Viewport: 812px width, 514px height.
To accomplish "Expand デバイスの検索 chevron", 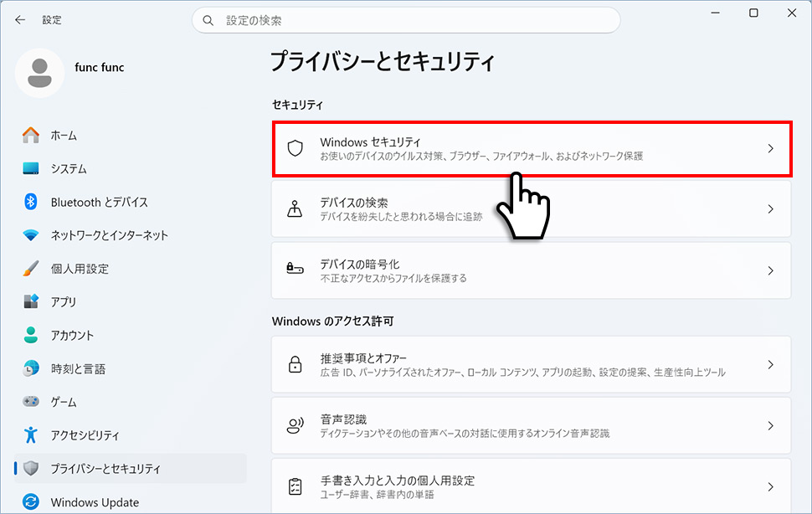I will tap(771, 209).
